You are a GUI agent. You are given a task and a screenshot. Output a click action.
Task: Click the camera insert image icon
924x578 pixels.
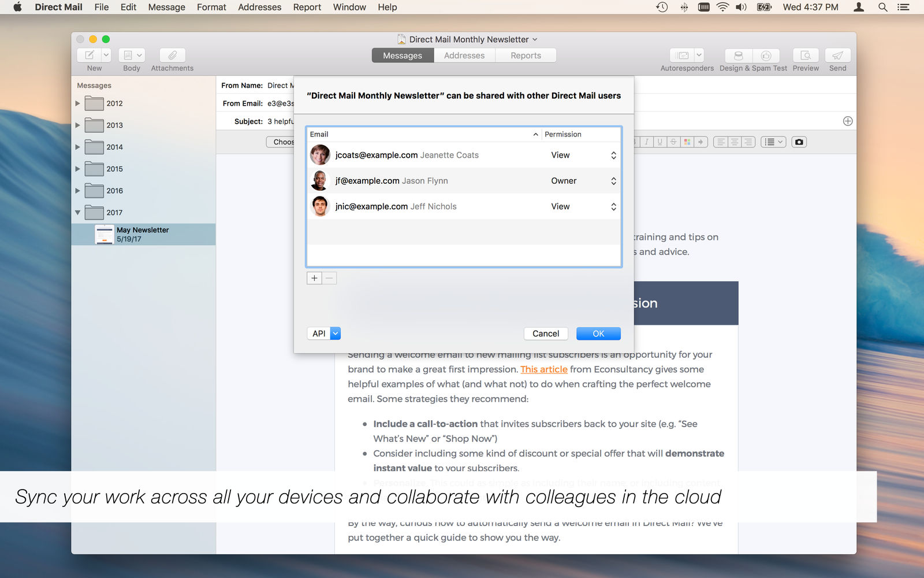799,142
